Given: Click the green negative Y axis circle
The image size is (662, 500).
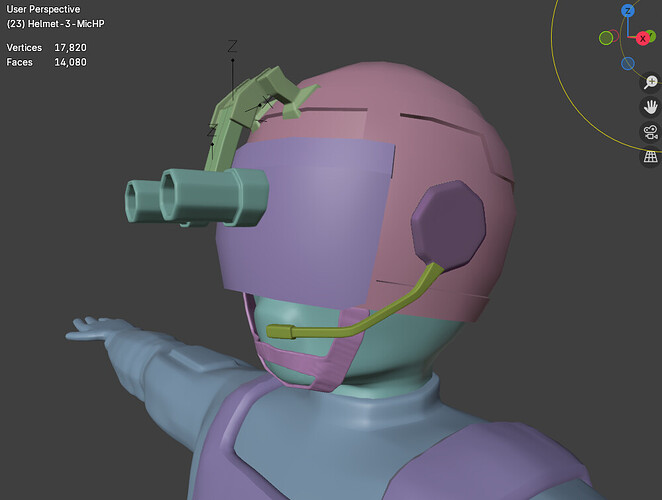Looking at the screenshot, I should (x=606, y=38).
